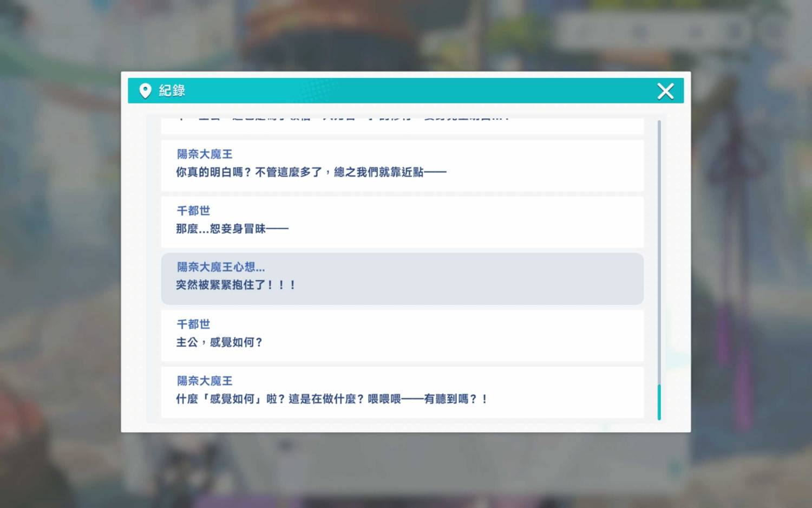812x508 pixels.
Task: Click the teal scrollbar thumb
Action: tap(659, 402)
